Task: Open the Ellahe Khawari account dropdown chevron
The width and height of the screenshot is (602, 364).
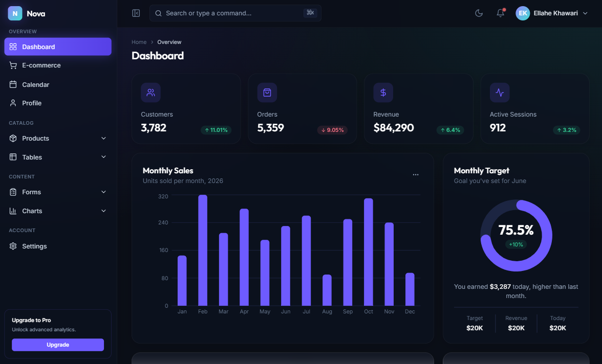Action: point(585,13)
